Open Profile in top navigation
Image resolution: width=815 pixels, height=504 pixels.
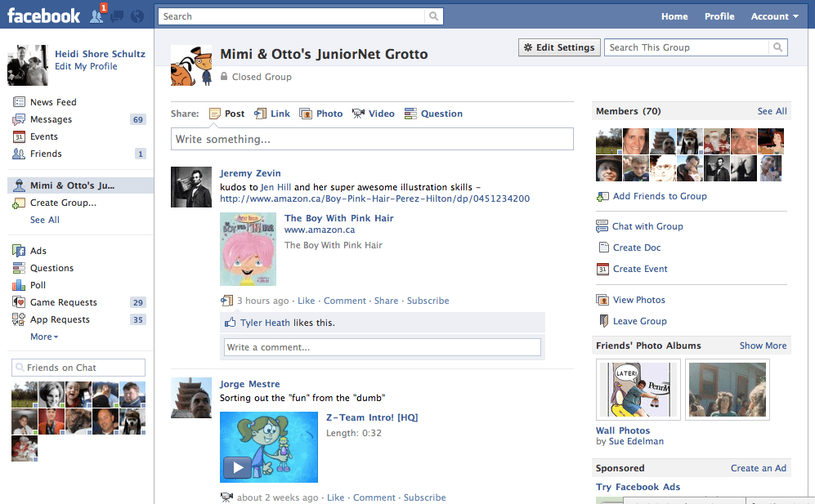pos(719,16)
